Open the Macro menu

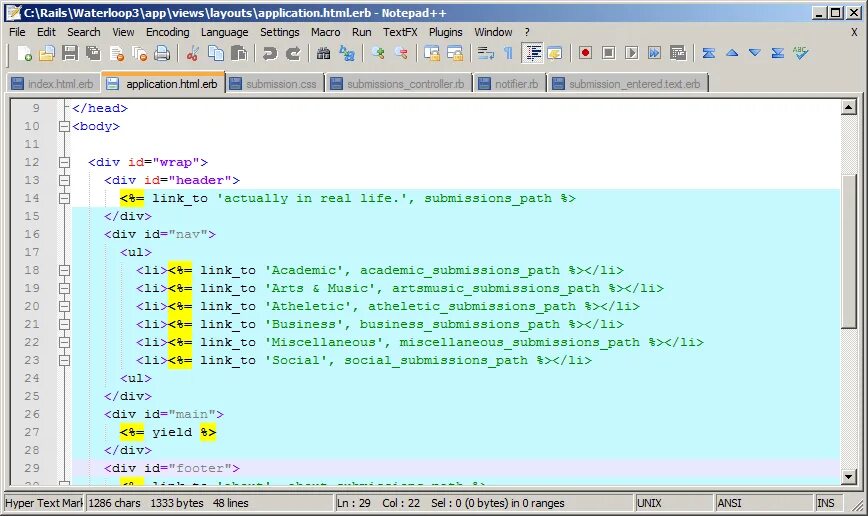click(x=326, y=32)
